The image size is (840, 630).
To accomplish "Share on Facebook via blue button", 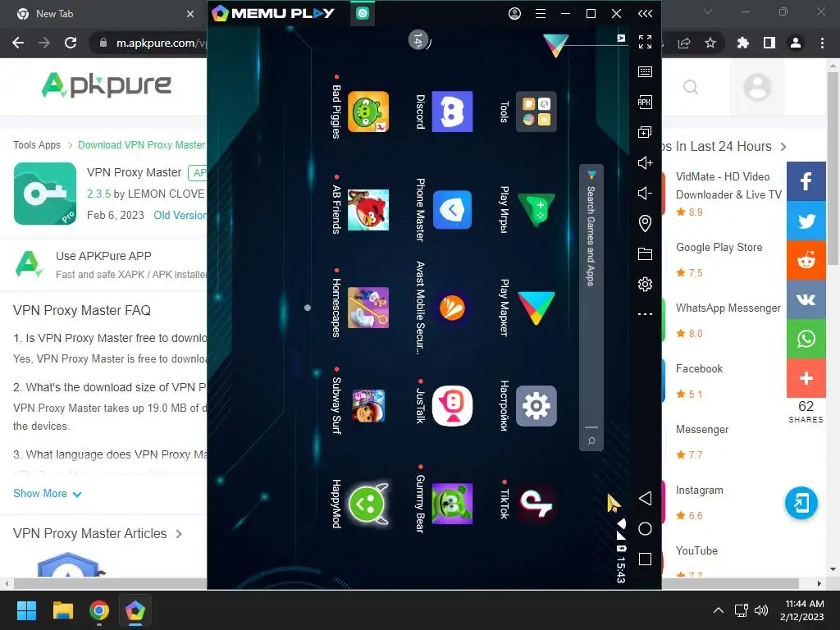I will pyautogui.click(x=806, y=181).
